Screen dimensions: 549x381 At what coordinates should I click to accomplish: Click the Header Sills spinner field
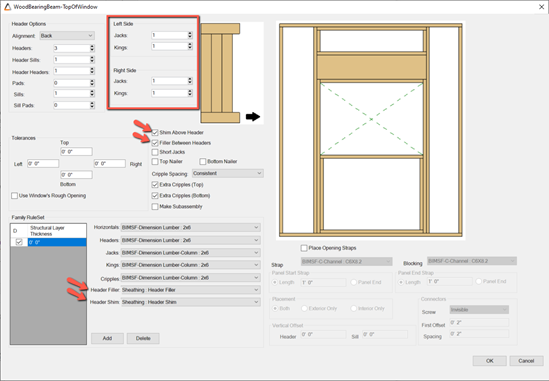(74, 60)
